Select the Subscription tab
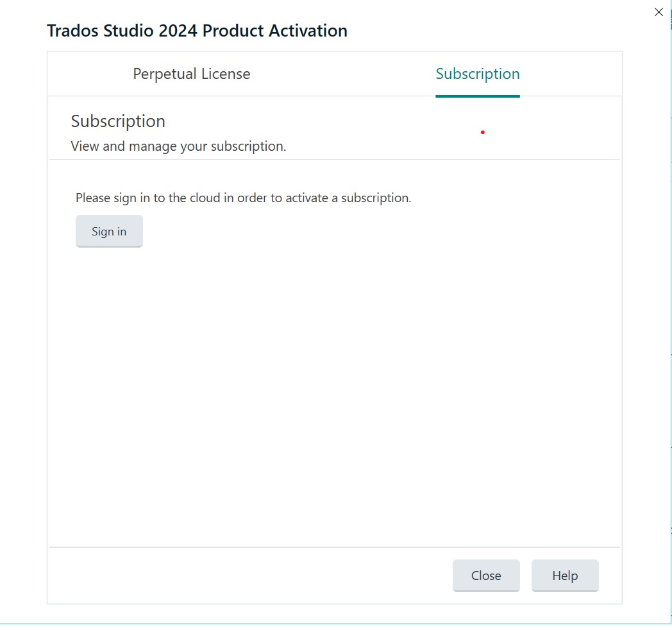Screen dimensions: 672x630 click(x=477, y=74)
